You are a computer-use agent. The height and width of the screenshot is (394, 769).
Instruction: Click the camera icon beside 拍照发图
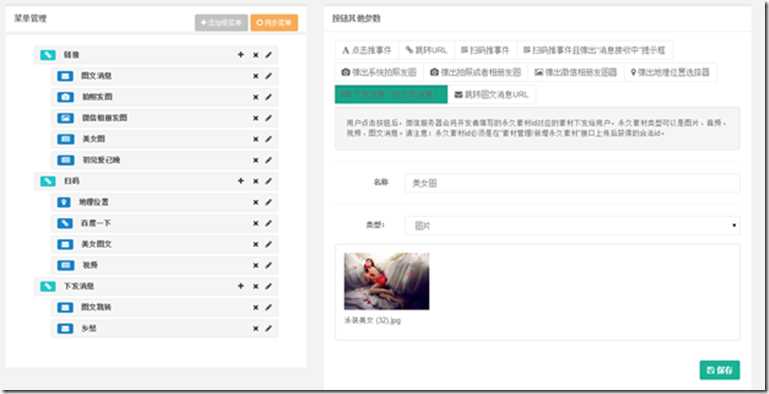65,97
